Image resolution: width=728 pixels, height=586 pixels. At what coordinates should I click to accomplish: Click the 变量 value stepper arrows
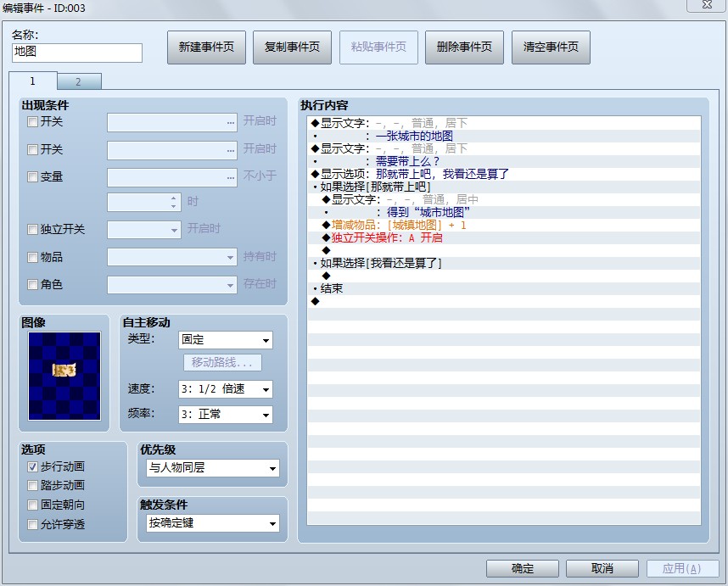pyautogui.click(x=173, y=203)
